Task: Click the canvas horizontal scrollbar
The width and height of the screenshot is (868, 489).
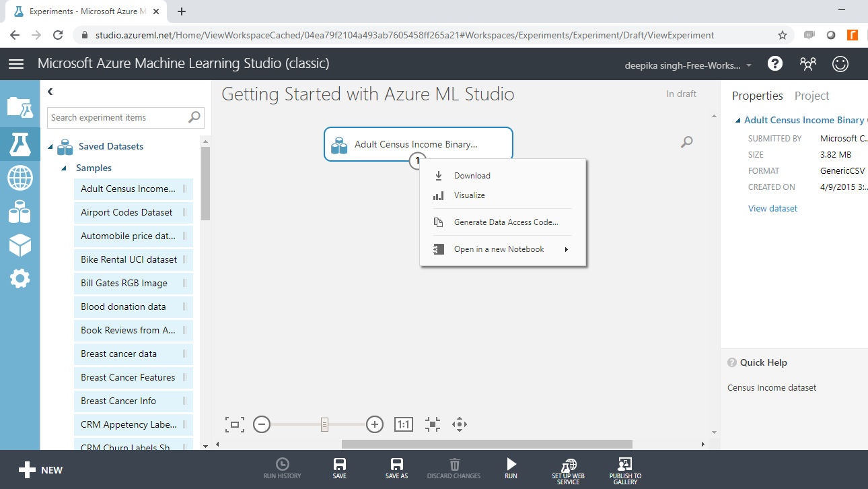Action: point(487,444)
